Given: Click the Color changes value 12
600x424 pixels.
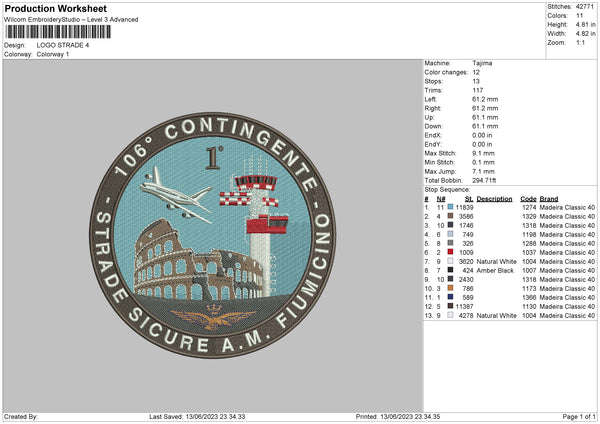Looking at the screenshot, I should click(x=476, y=72).
